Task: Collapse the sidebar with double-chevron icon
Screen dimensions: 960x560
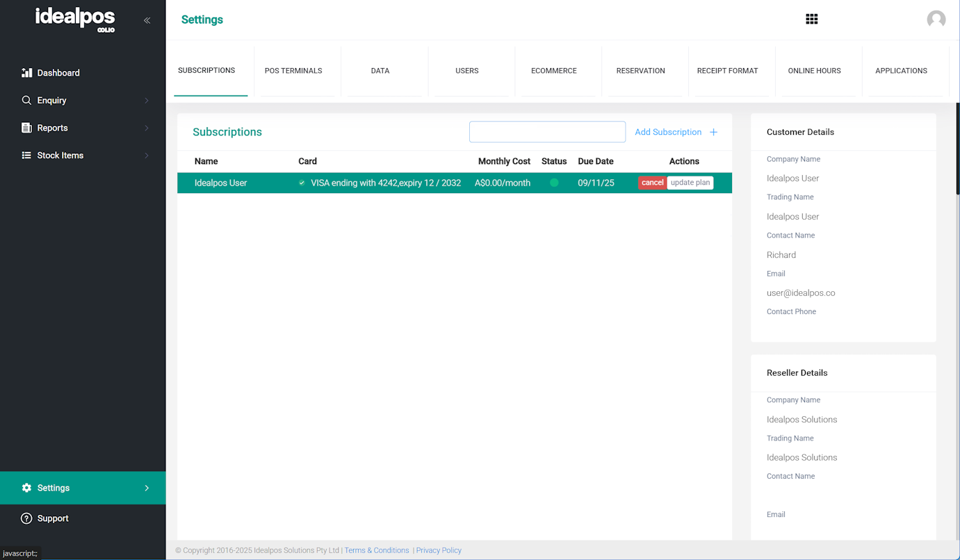Action: tap(147, 20)
